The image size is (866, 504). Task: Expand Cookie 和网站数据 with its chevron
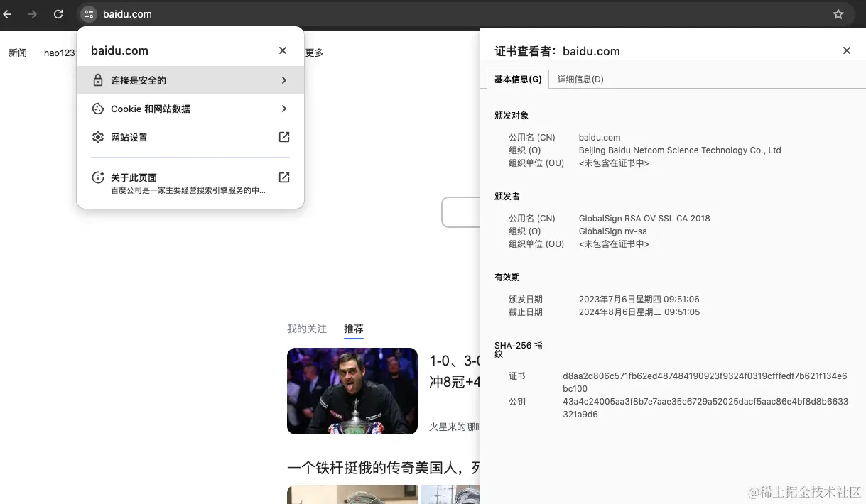(x=283, y=109)
